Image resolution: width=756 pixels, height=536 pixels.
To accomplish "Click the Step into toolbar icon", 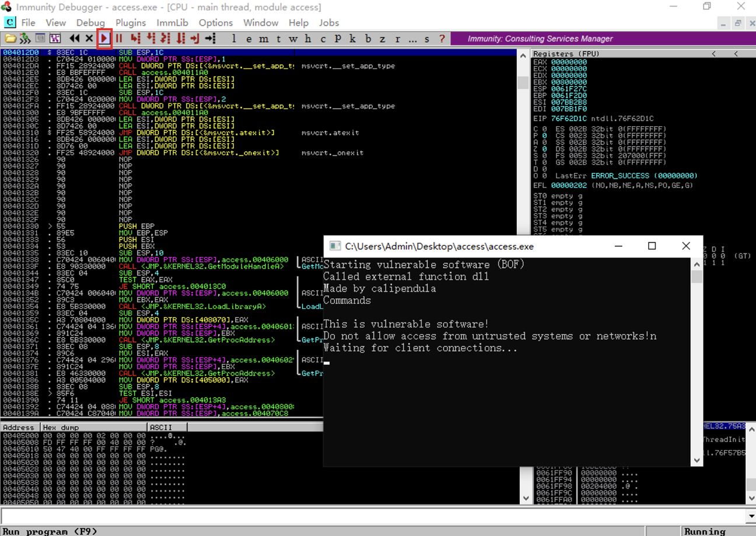I will point(136,39).
